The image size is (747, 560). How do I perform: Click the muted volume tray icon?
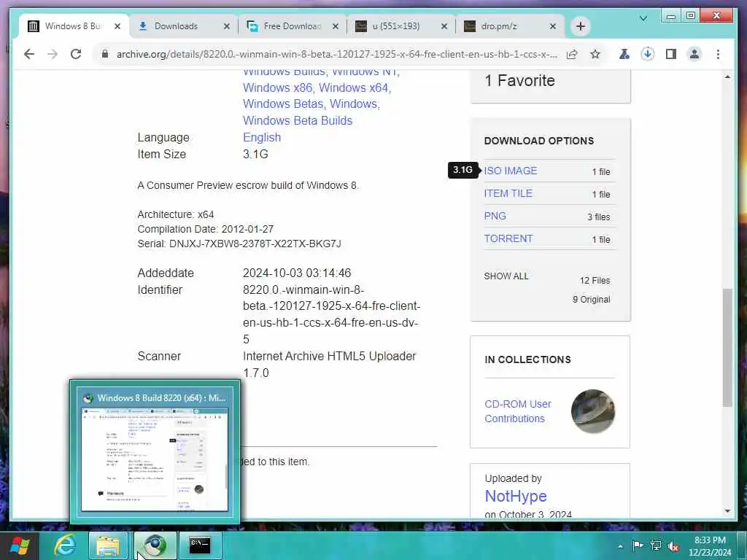[673, 546]
